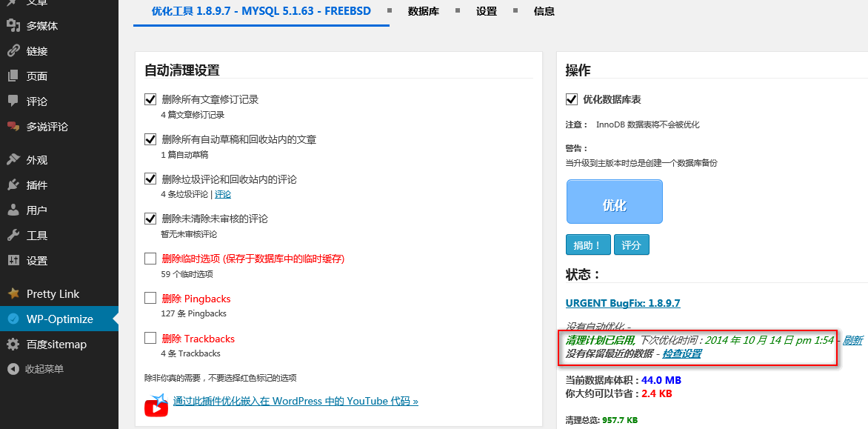Open WP-Optimize menu item

(x=59, y=319)
